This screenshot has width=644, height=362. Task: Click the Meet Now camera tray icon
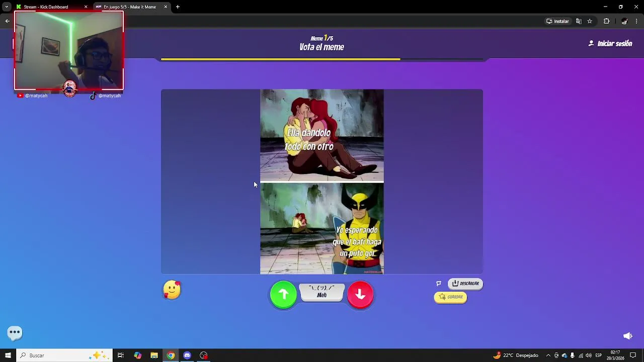point(556,355)
